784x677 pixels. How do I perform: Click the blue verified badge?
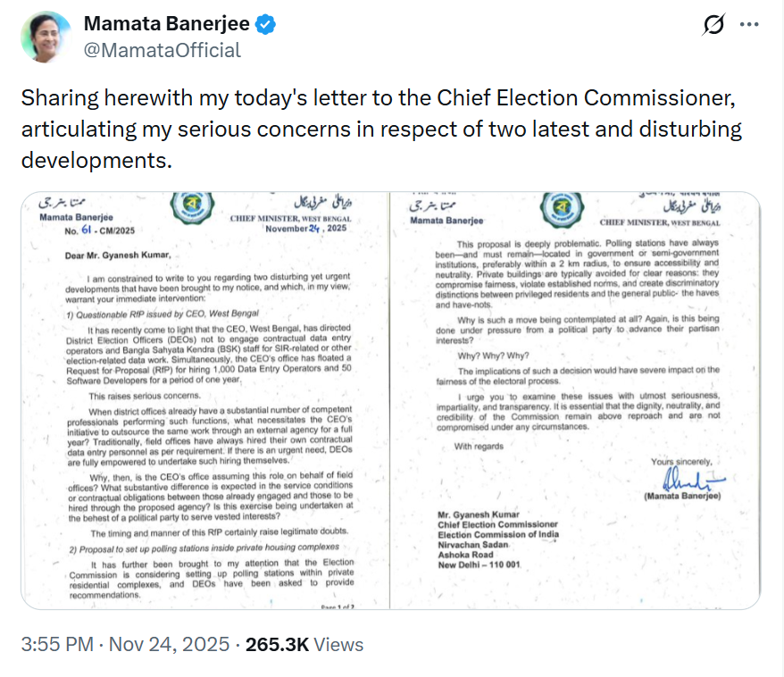pos(265,25)
